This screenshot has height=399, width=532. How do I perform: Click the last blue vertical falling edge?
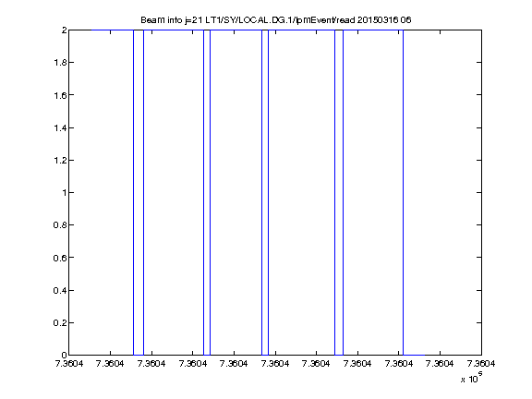[403, 192]
